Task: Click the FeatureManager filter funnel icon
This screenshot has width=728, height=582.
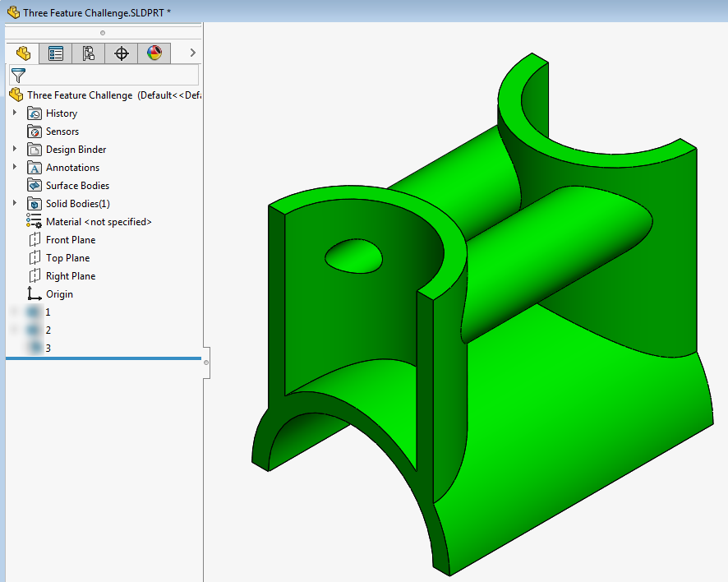Action: (x=17, y=75)
